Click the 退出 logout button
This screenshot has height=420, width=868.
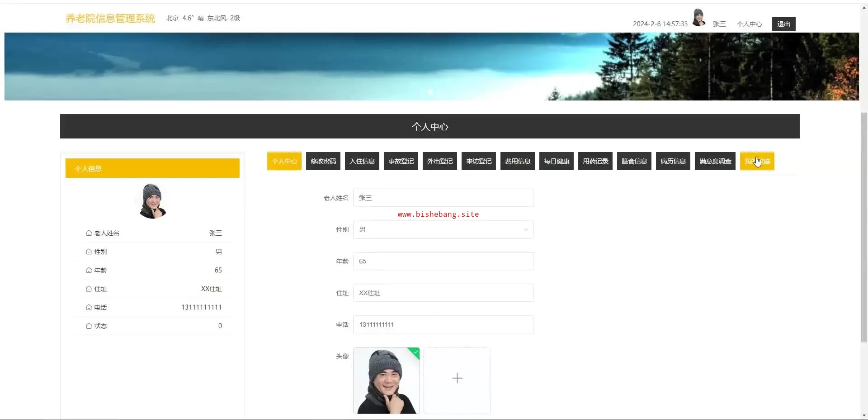click(783, 24)
